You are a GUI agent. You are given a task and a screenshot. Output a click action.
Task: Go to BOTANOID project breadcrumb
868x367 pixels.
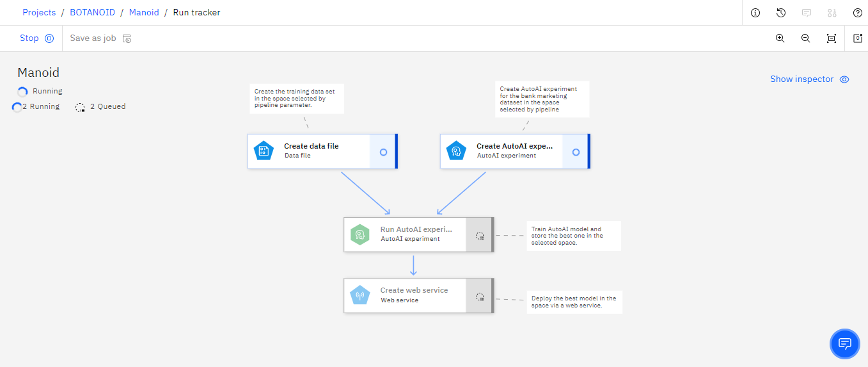pyautogui.click(x=92, y=12)
